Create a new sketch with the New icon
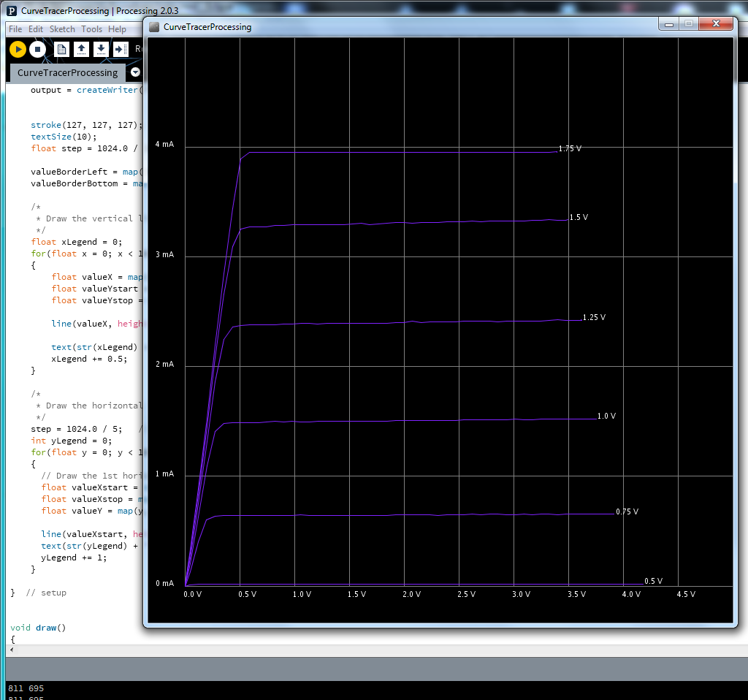The width and height of the screenshot is (748, 700). 61,49
